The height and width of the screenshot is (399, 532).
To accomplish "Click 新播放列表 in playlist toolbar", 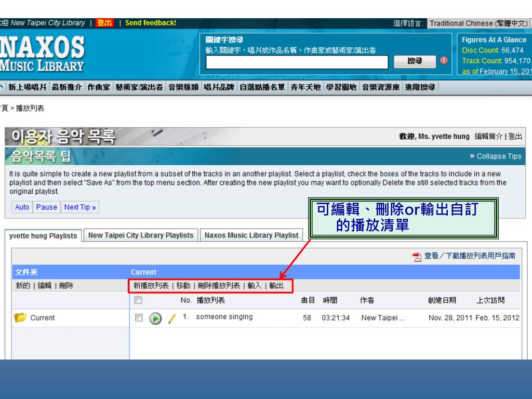I will click(x=151, y=286).
